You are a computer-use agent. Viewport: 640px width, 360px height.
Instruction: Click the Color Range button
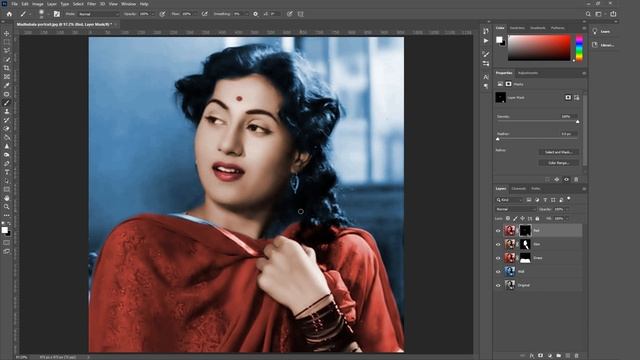(558, 163)
